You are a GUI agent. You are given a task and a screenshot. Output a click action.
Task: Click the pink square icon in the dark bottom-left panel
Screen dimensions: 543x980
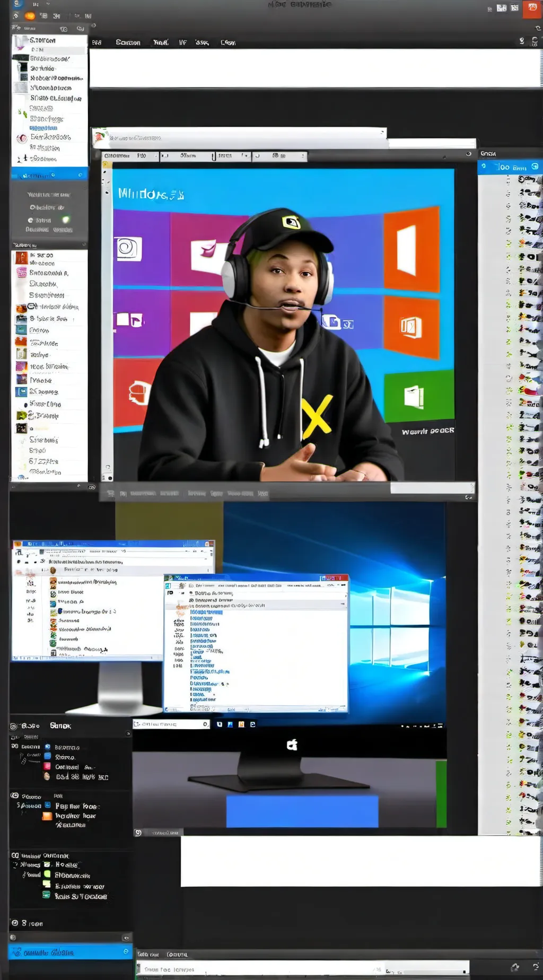click(47, 766)
